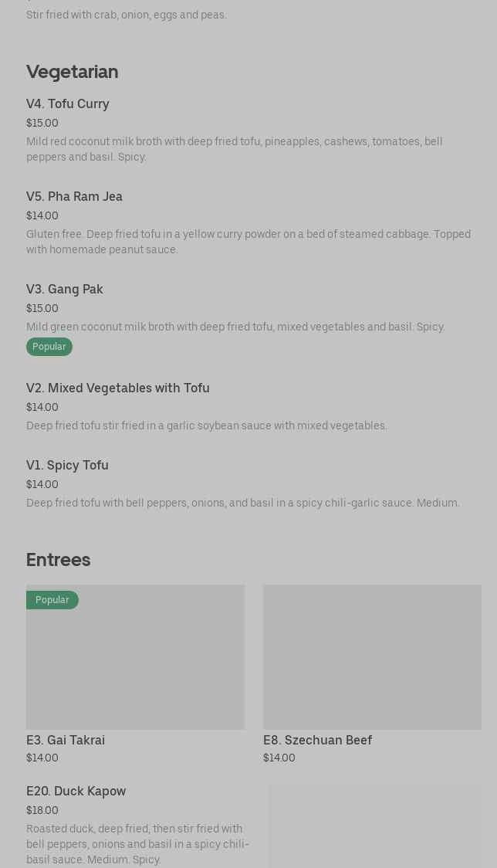Click the Vegetarian section heading

pos(73,72)
